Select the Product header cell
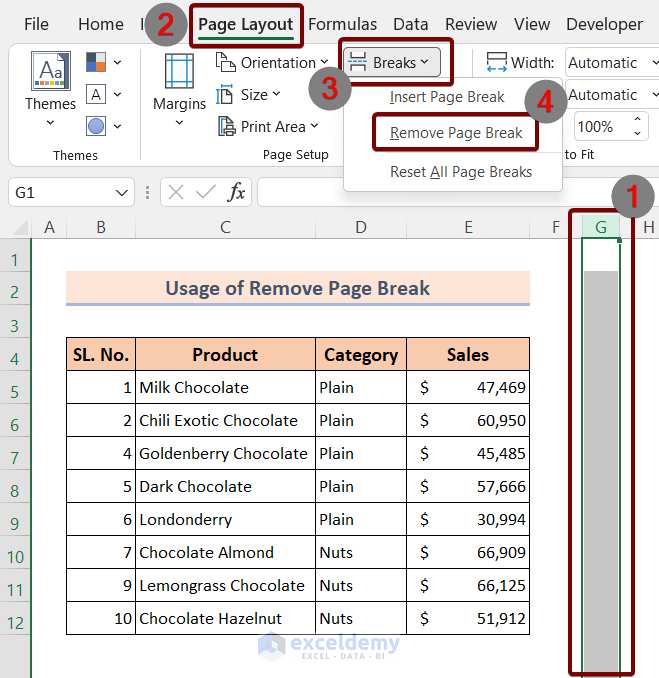Screen dimensions: 659x678 click(225, 355)
